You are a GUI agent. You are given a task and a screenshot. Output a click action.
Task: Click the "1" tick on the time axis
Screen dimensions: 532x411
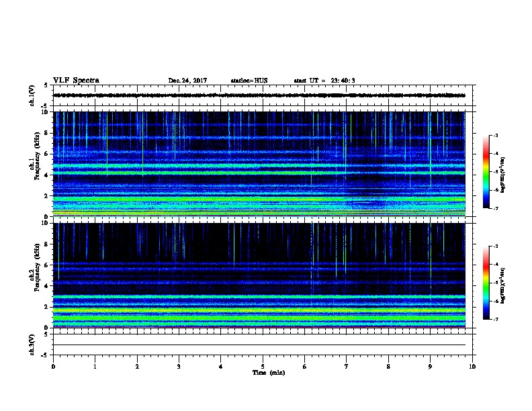[x=95, y=367]
